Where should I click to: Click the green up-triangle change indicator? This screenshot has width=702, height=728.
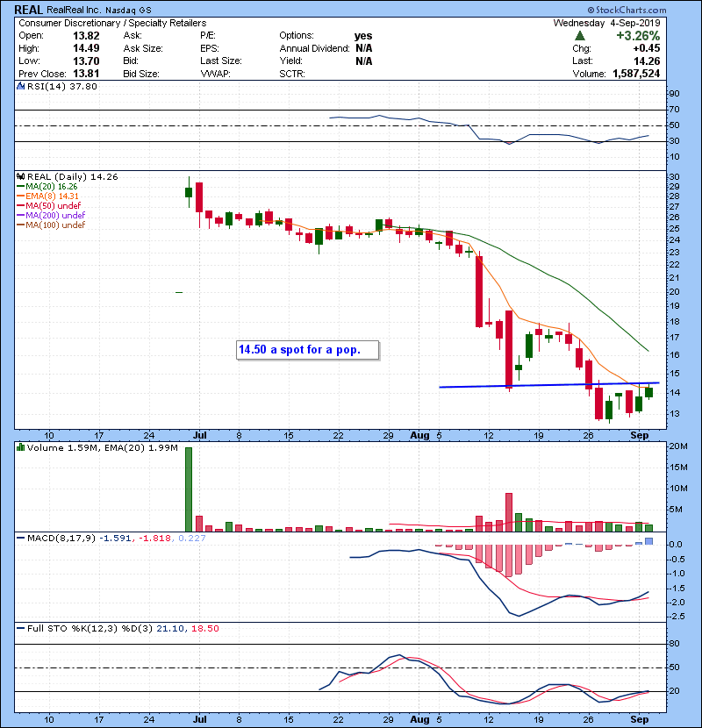tap(579, 36)
